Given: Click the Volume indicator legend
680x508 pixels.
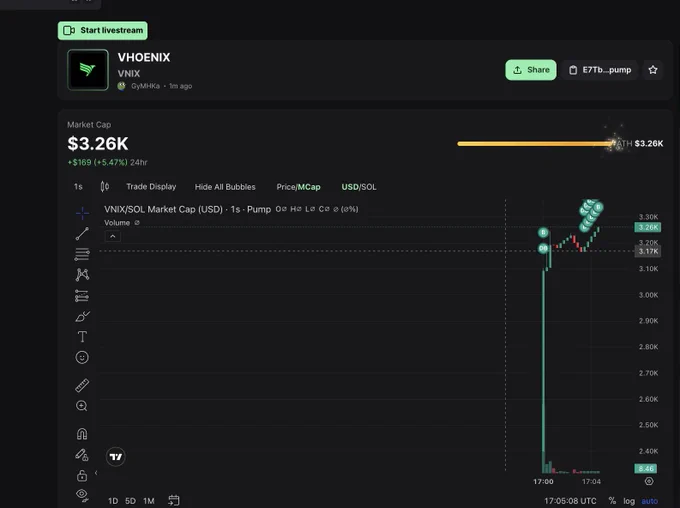Looking at the screenshot, I should pyautogui.click(x=117, y=223).
